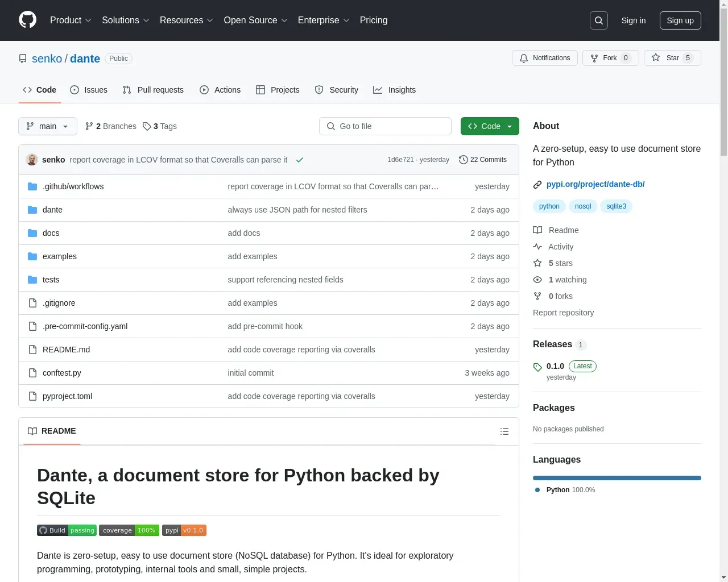Viewport: 728px width, 582px height.
Task: Open the 1 watching link
Action: 560,280
